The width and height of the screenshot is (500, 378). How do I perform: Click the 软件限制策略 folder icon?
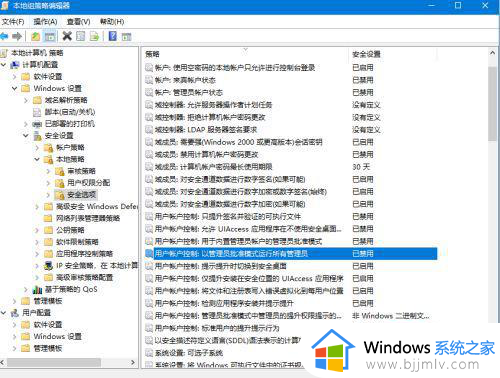pos(49,242)
